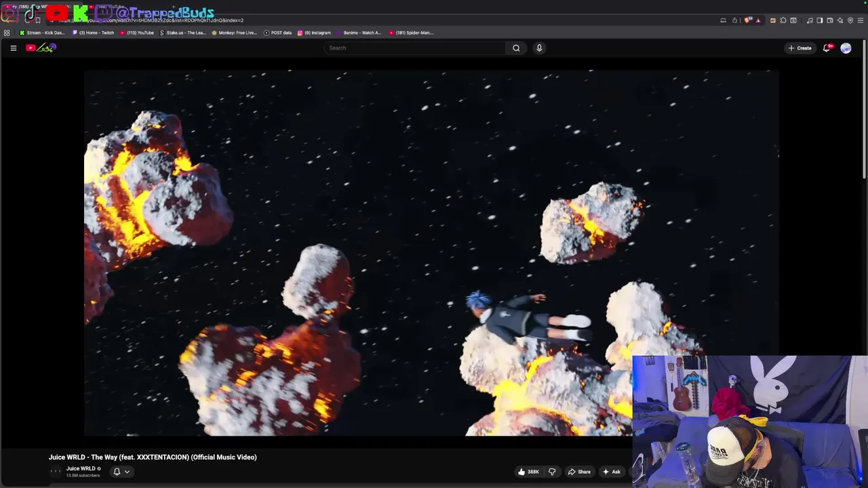Start voice search with the microphone
Viewport: 868px width, 488px height.
tap(539, 48)
